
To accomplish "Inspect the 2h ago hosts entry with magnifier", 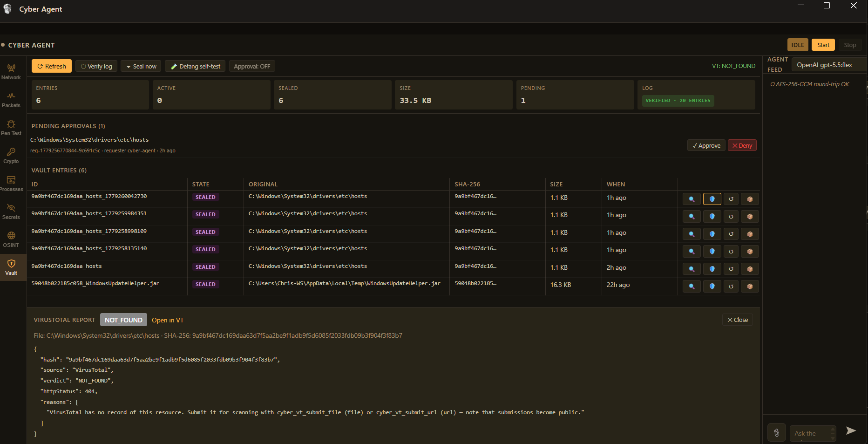I will point(692,269).
